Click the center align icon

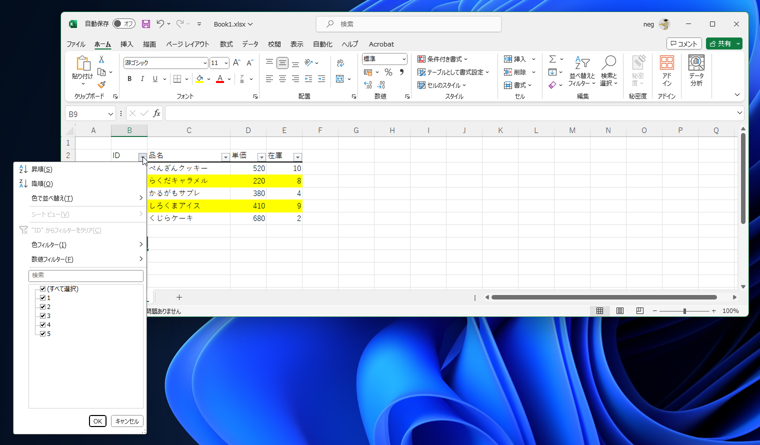coord(283,79)
